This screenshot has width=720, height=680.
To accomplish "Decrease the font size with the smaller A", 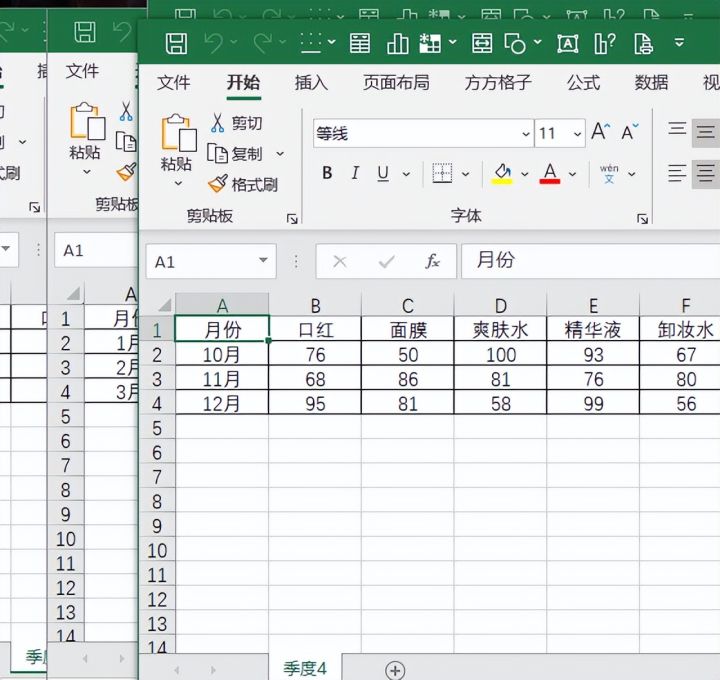I will (x=630, y=132).
